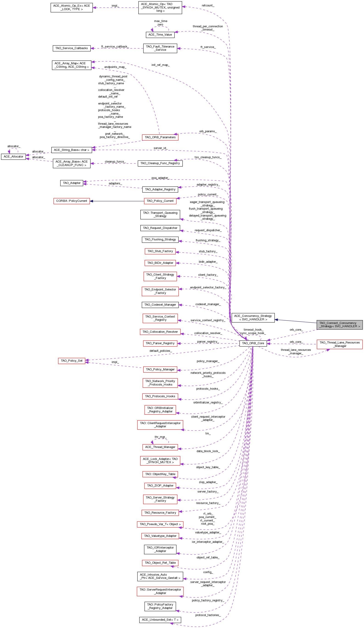
Task: Open the TAO::ObjectKey_Table node
Action: click(160, 474)
